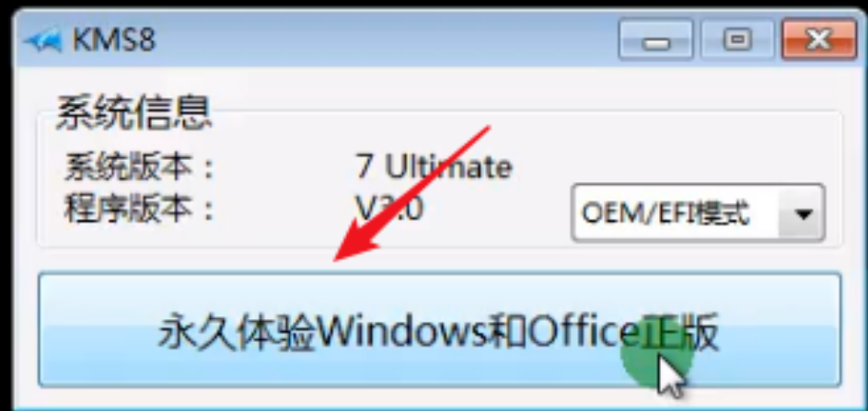Viewport: 868px width, 411px height.
Task: Close the KMS8 window
Action: (x=818, y=40)
